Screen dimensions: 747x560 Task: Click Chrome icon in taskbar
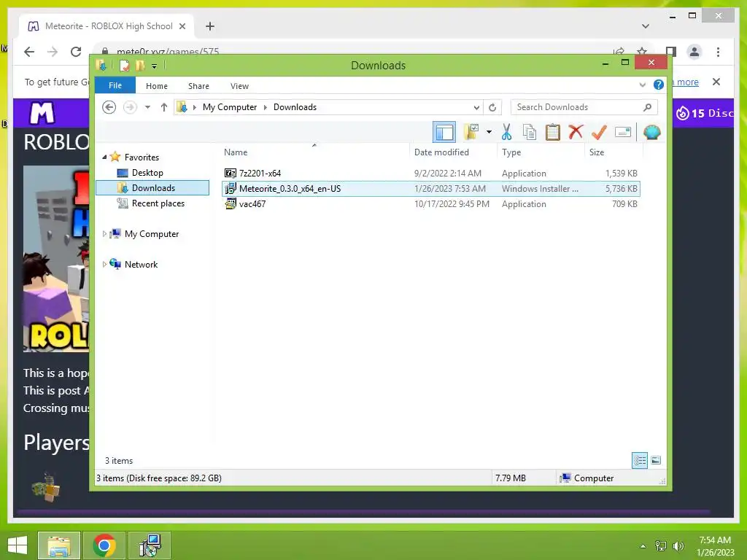coord(104,545)
